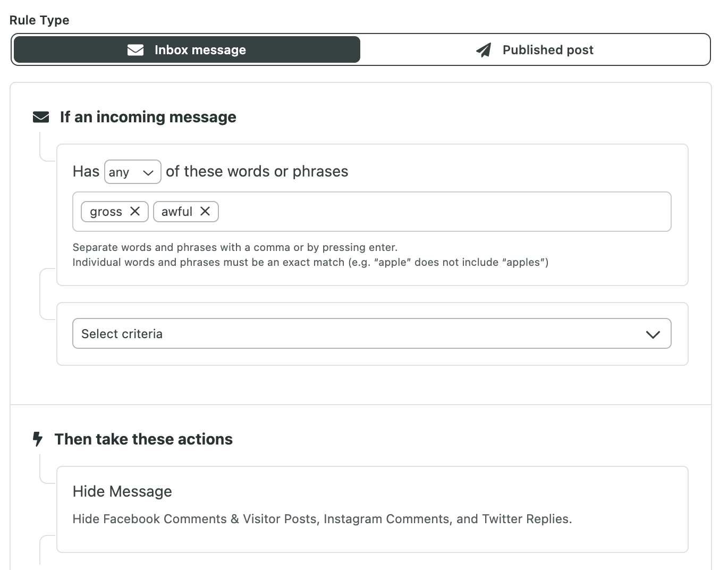Click the 'If an incoming message' heading
728x570 pixels.
148,117
